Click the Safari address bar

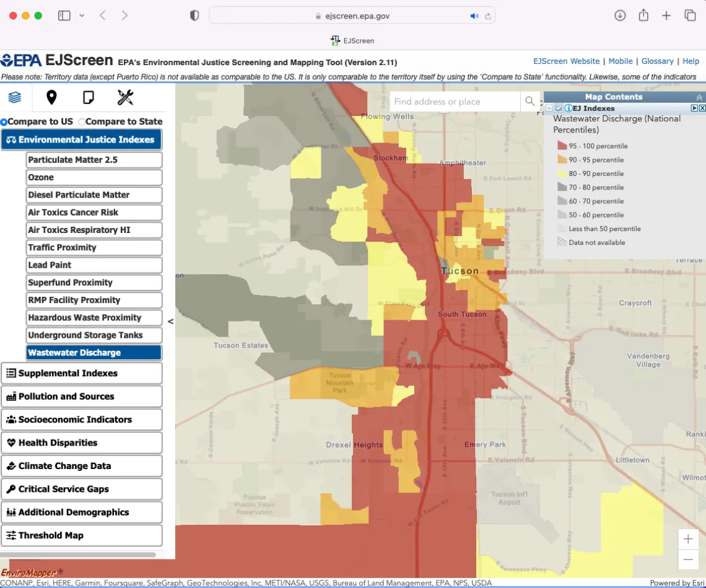coord(352,15)
